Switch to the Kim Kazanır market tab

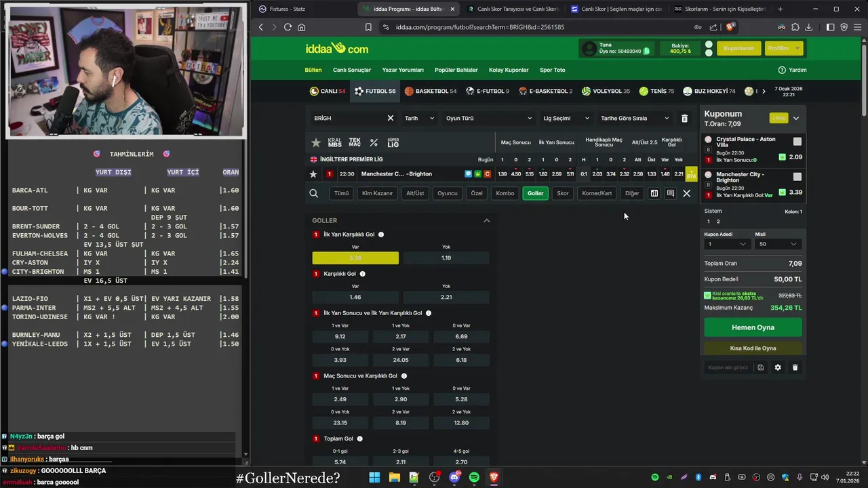(378, 193)
